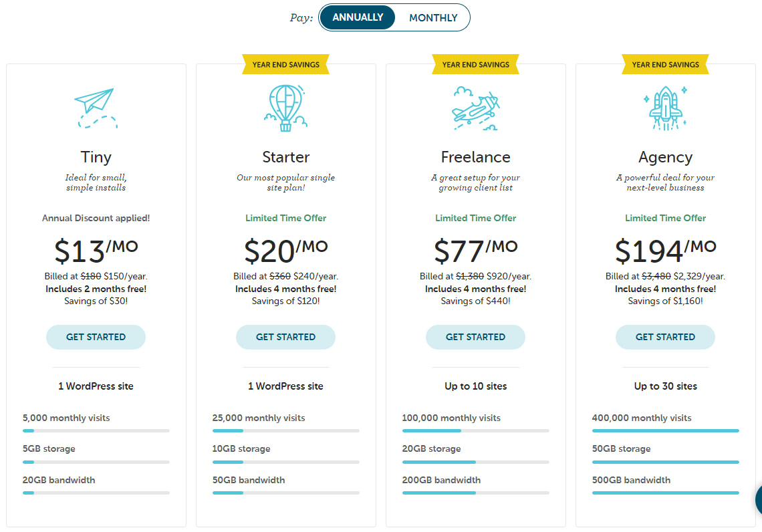Click the YEAR END SAVINGS ribbon above Starter
Screen dimensions: 762x532
(x=285, y=63)
